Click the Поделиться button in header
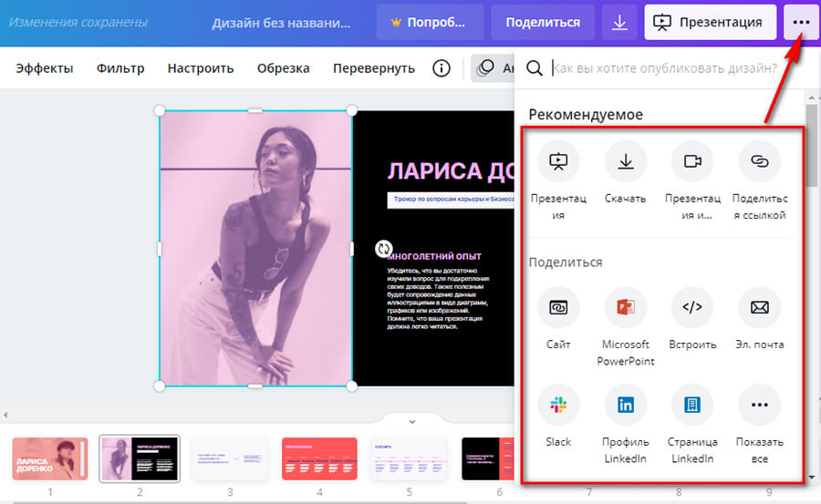The image size is (821, 504). (543, 22)
